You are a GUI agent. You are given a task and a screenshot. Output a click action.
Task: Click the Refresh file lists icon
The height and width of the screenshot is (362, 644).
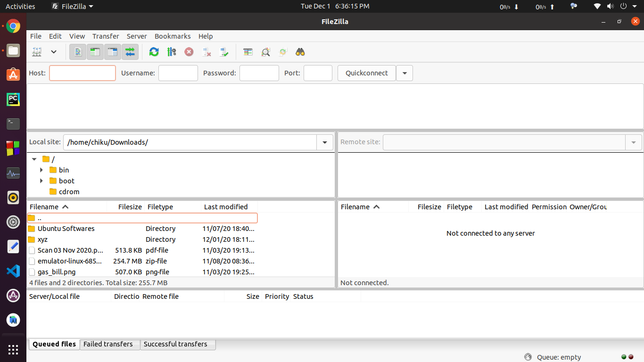tap(154, 52)
